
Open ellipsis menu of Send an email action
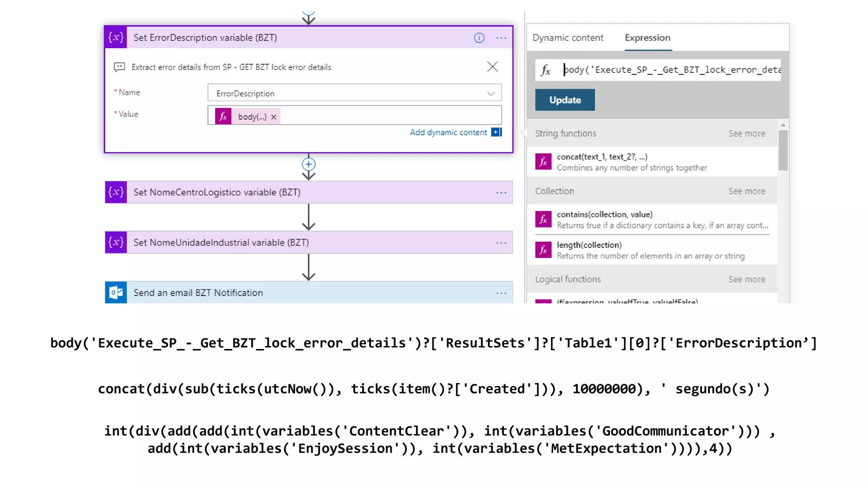click(x=501, y=293)
